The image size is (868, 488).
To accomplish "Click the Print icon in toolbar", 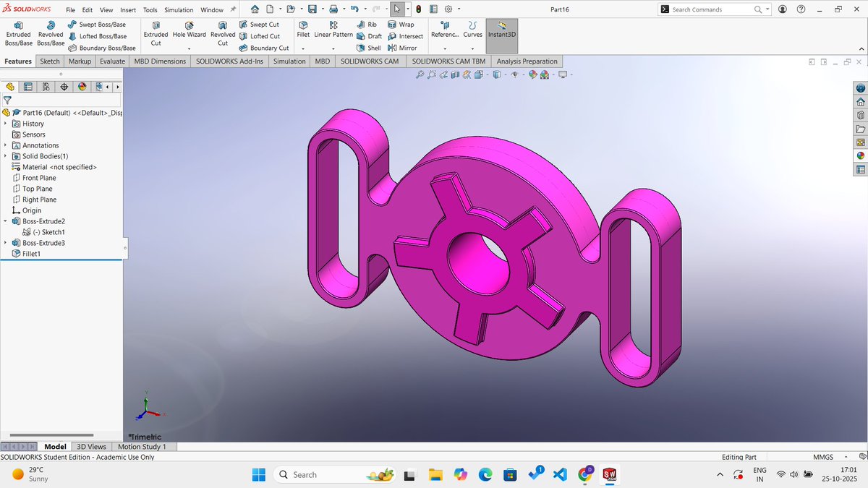I will click(333, 9).
